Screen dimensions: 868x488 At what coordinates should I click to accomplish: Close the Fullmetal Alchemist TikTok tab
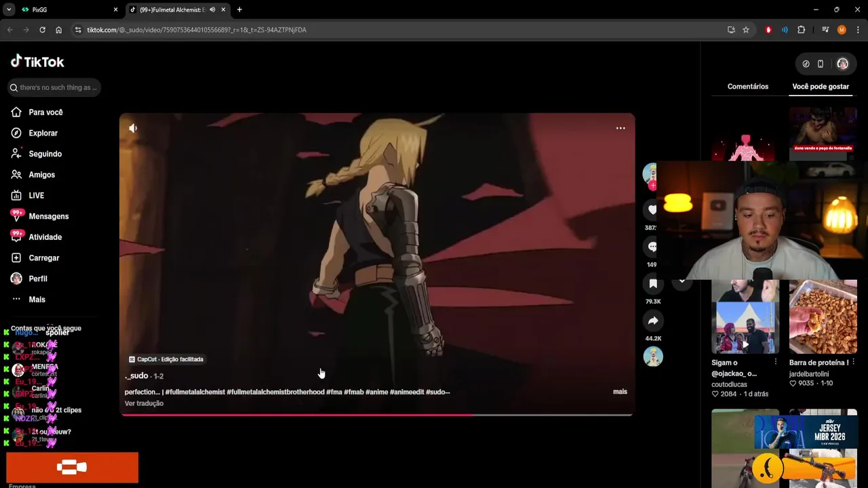(x=223, y=9)
